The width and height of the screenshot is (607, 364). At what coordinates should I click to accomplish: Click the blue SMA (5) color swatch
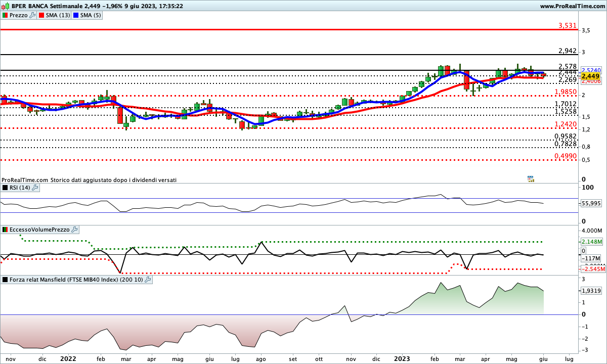pos(75,16)
